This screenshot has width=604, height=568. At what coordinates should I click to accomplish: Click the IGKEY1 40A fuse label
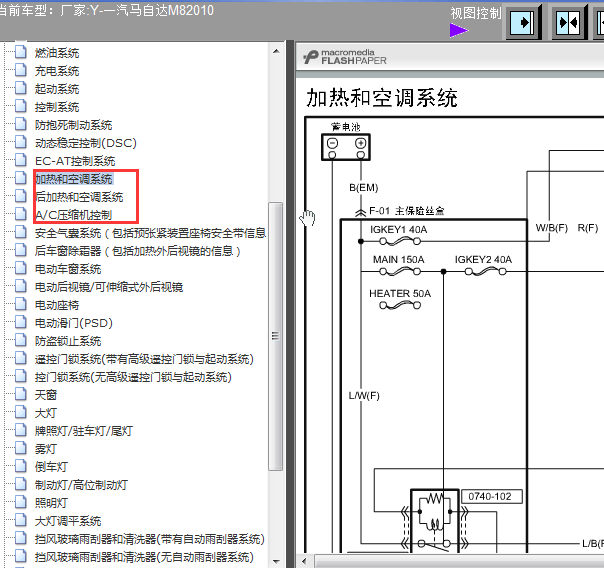tap(398, 230)
